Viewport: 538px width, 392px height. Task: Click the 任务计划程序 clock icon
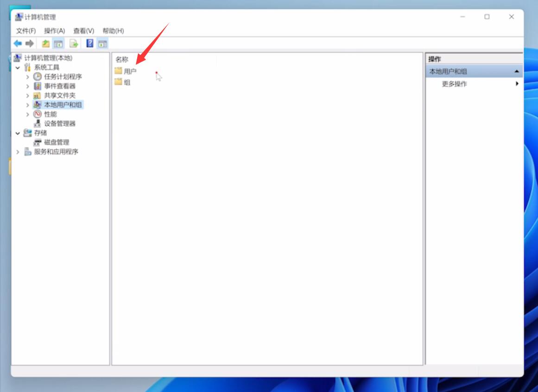38,76
